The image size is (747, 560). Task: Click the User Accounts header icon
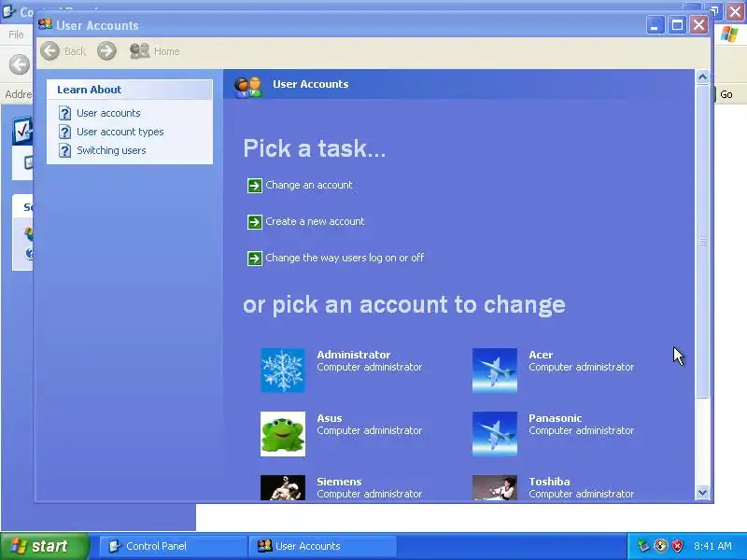[x=248, y=87]
